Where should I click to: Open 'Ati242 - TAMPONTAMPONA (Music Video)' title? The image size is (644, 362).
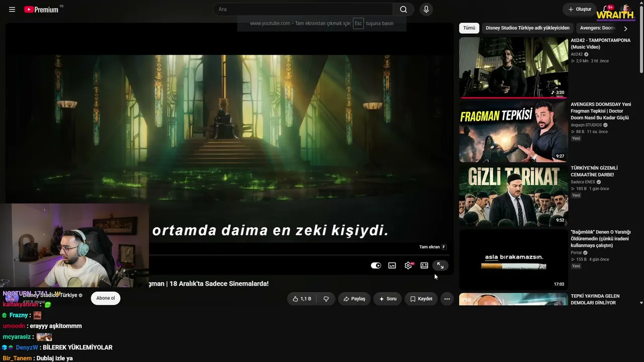[600, 44]
